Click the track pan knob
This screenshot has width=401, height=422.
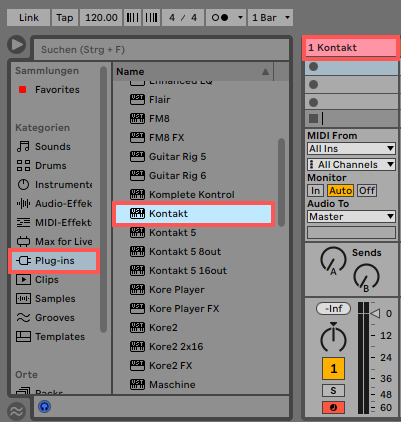tap(333, 338)
